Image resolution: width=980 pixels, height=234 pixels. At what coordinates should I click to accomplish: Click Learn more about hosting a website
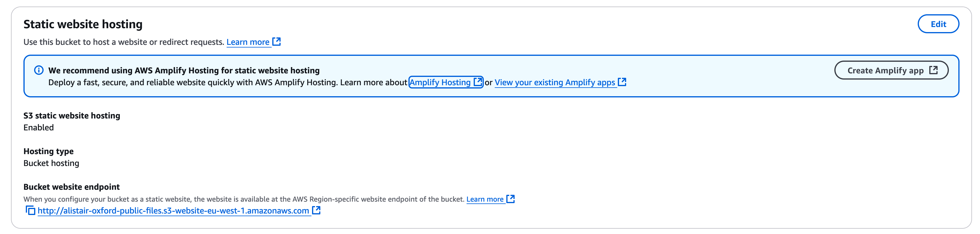248,42
